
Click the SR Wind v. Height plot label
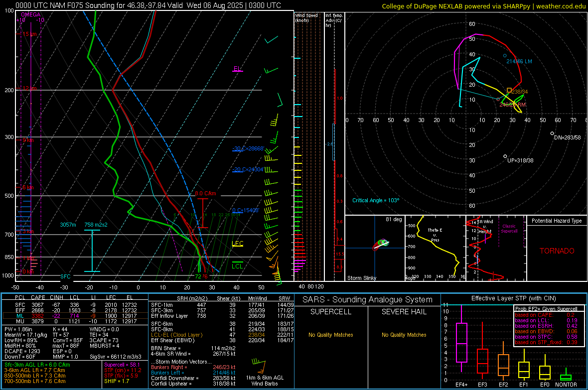coord(485,227)
